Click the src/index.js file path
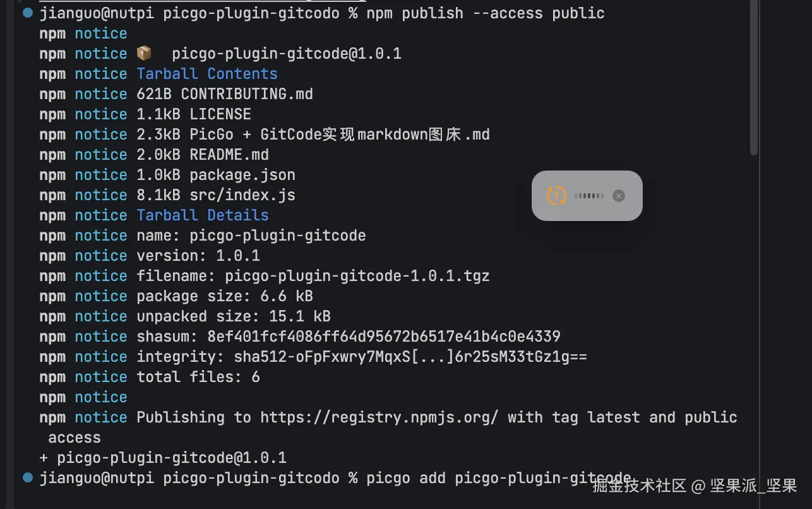The width and height of the screenshot is (812, 509). click(242, 195)
